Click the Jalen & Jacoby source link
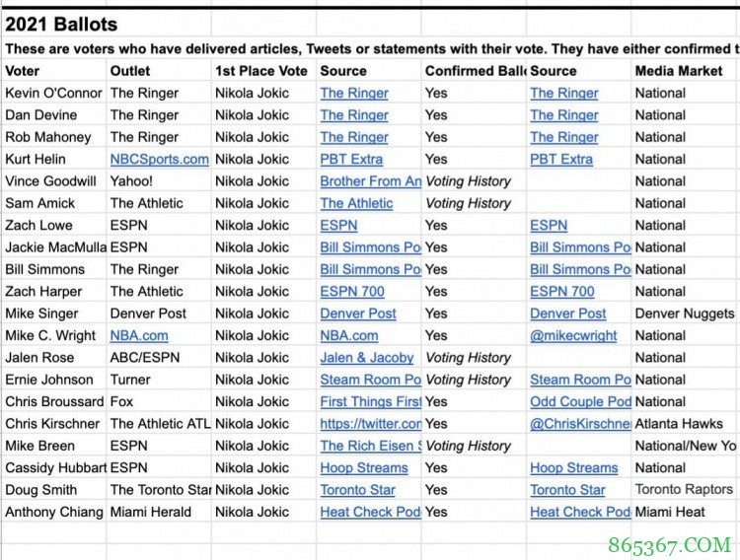The image size is (740, 560). coord(366,358)
